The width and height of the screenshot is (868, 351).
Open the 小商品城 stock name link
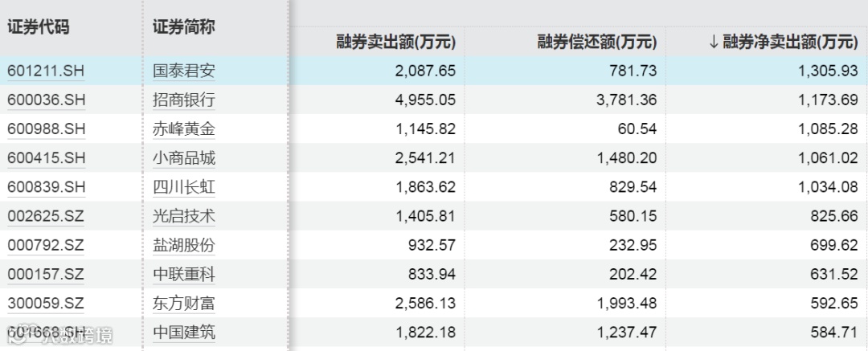[x=184, y=158]
